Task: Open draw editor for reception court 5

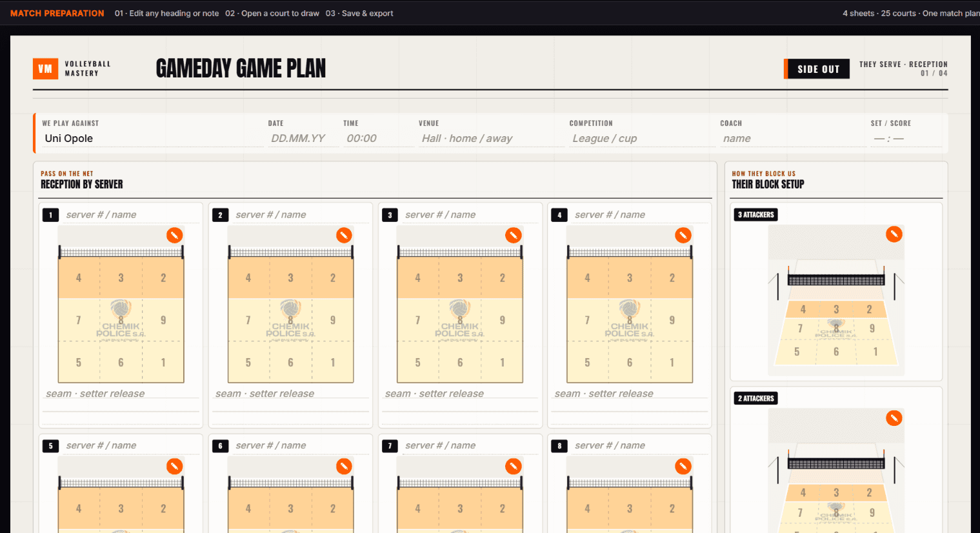Action: coord(174,467)
